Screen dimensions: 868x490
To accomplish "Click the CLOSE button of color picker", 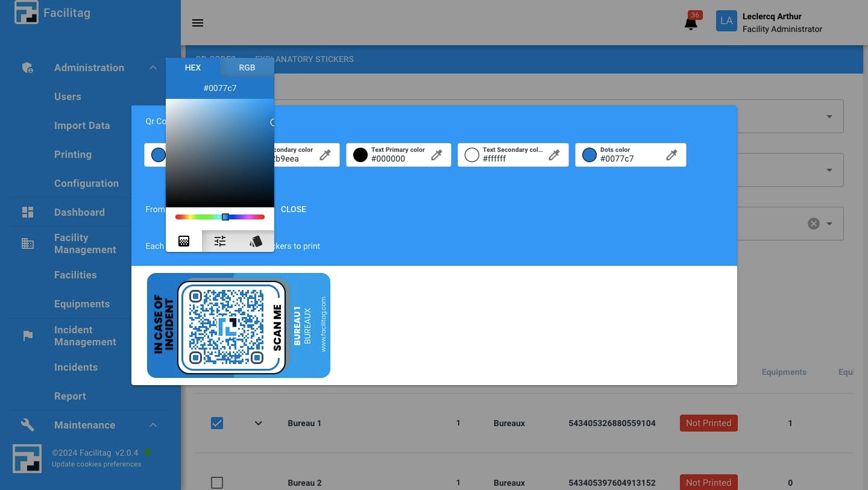I will tap(294, 209).
